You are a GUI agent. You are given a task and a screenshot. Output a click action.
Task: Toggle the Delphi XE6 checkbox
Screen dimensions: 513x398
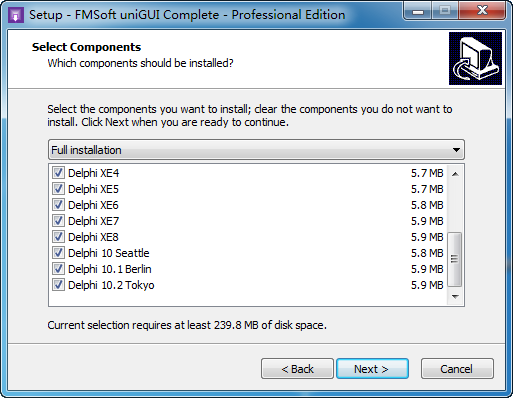(58, 205)
